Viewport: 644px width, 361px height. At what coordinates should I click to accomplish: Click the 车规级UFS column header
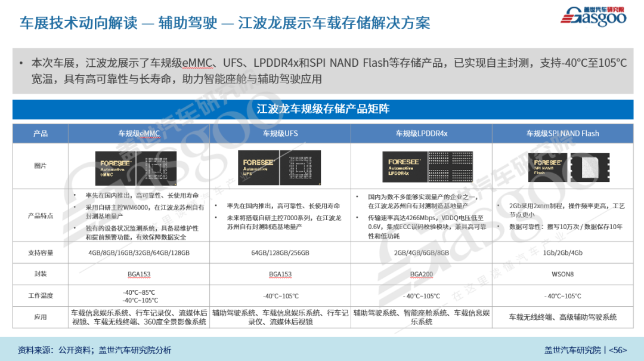tap(280, 134)
